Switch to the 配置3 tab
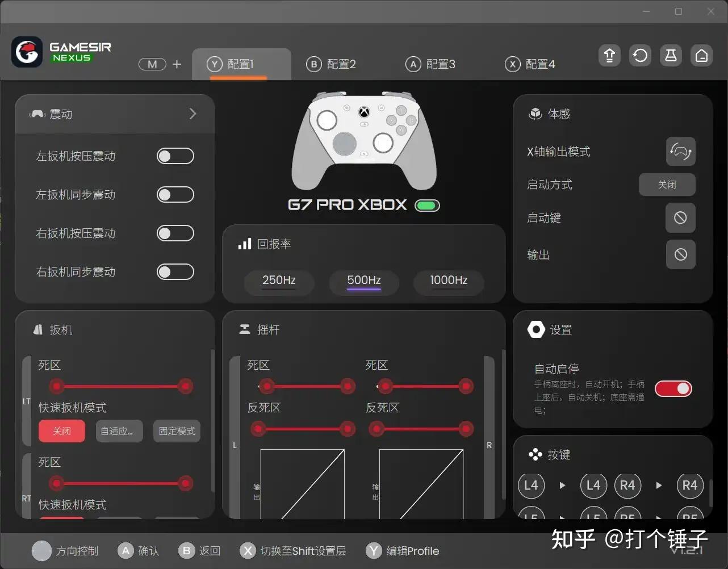Image resolution: width=728 pixels, height=569 pixels. [432, 64]
